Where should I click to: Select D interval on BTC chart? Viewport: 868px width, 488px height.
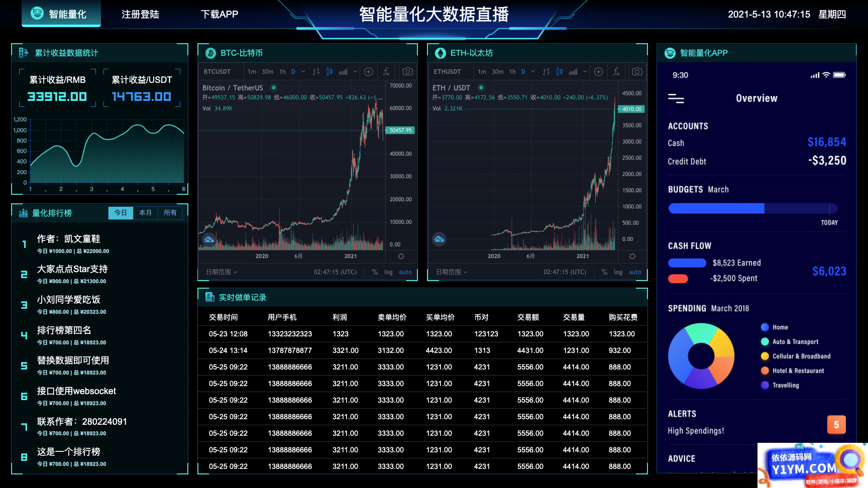pyautogui.click(x=293, y=72)
